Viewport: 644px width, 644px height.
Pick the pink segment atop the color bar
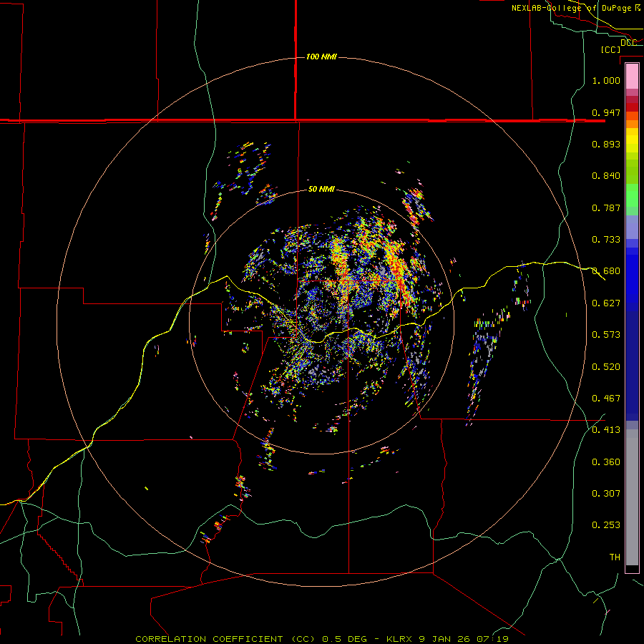(x=632, y=77)
